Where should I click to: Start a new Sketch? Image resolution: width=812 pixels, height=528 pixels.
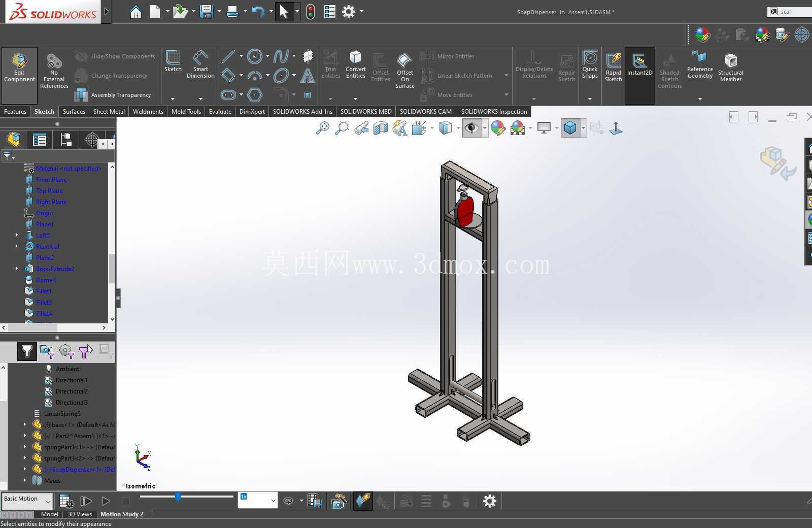tap(173, 62)
